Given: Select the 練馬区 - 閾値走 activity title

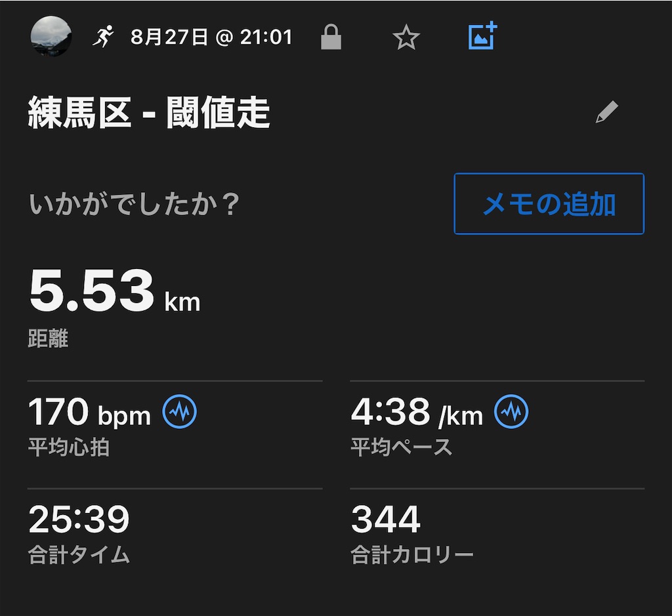Looking at the screenshot, I should tap(149, 113).
